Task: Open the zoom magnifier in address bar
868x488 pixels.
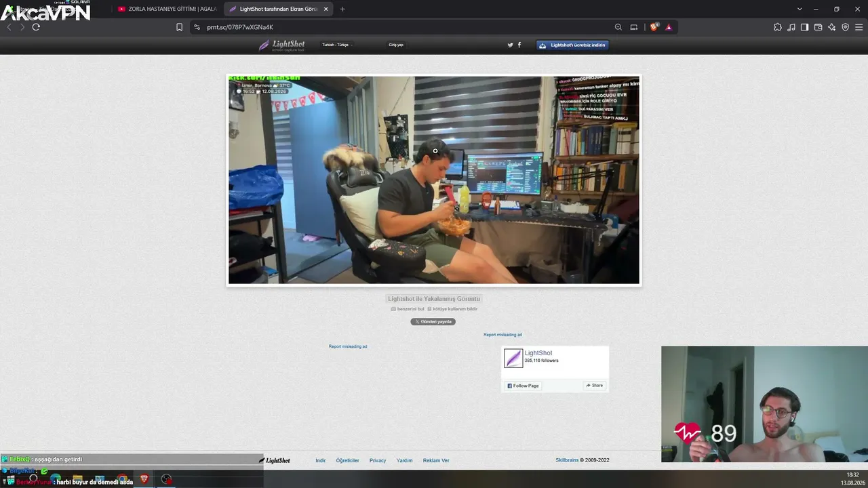Action: point(618,27)
